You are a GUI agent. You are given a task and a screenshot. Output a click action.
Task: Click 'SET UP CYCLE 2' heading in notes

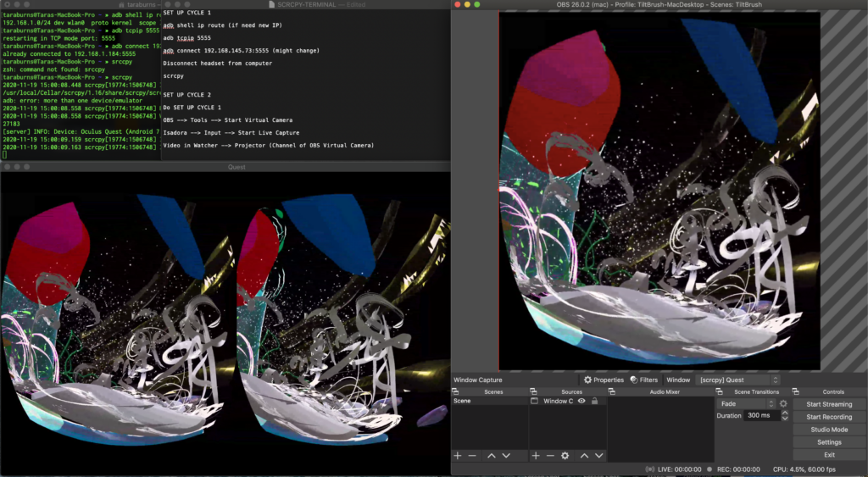click(x=187, y=95)
